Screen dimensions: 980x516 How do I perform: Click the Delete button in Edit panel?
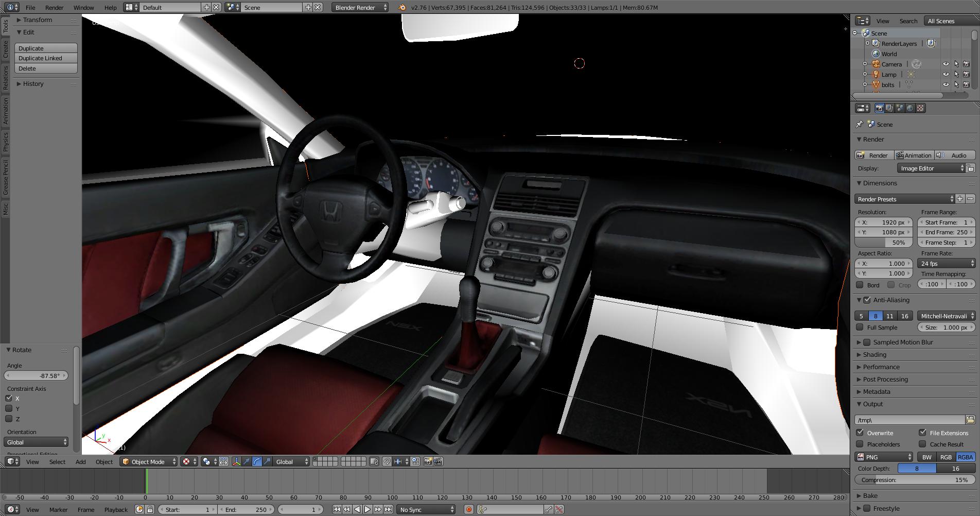click(x=46, y=68)
